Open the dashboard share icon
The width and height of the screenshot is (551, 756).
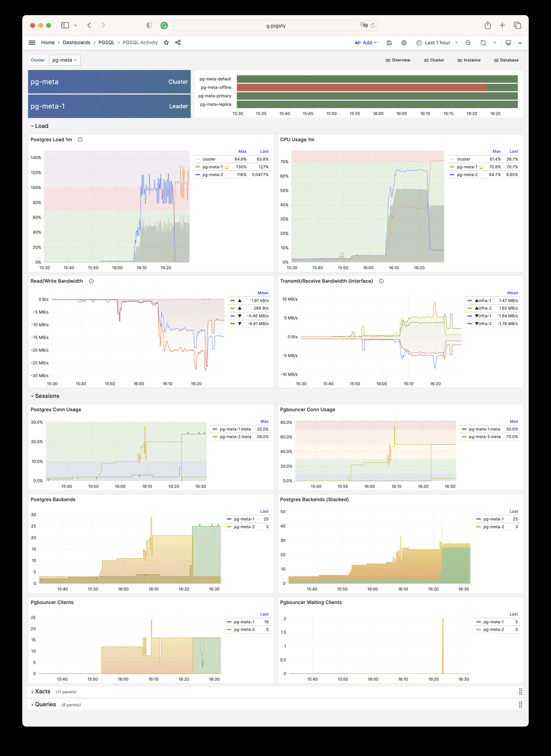coord(178,42)
